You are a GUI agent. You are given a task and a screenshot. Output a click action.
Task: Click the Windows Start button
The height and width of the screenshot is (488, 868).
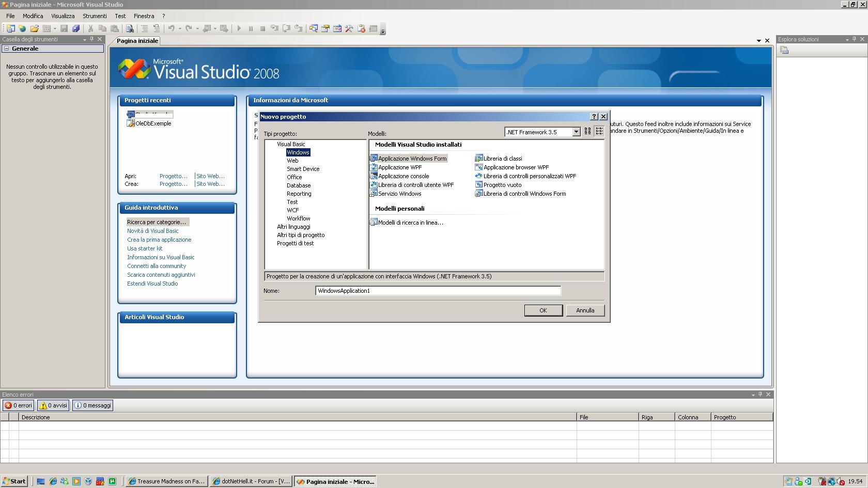[14, 481]
